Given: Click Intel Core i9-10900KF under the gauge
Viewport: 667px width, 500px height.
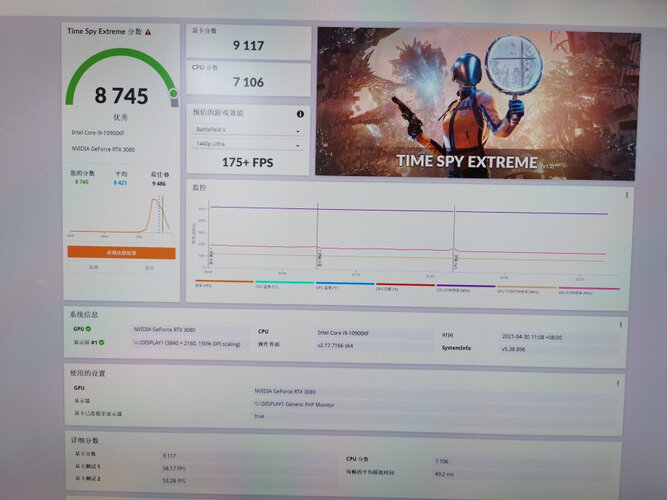Looking at the screenshot, I should click(98, 133).
